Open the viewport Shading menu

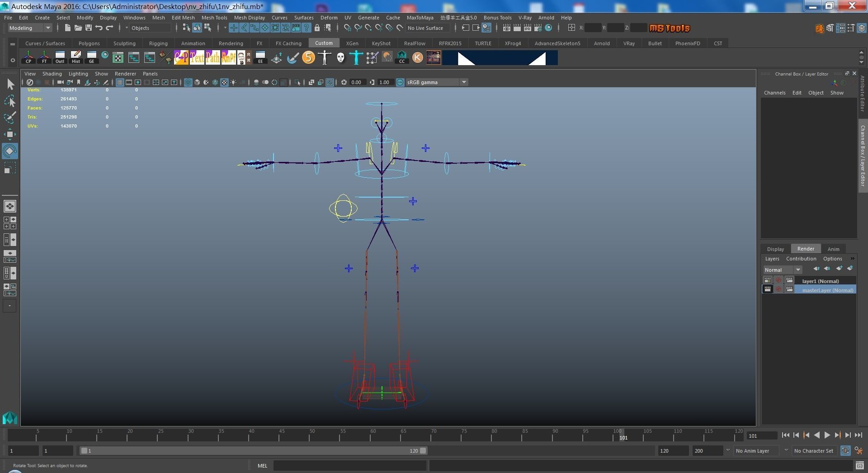pyautogui.click(x=52, y=74)
